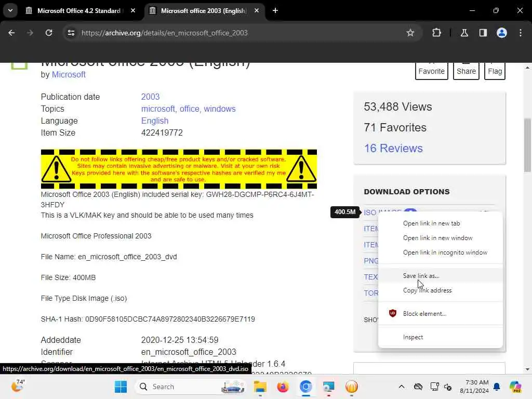Open the Windows Start menu
Screen dimensions: 532x399
[121, 387]
